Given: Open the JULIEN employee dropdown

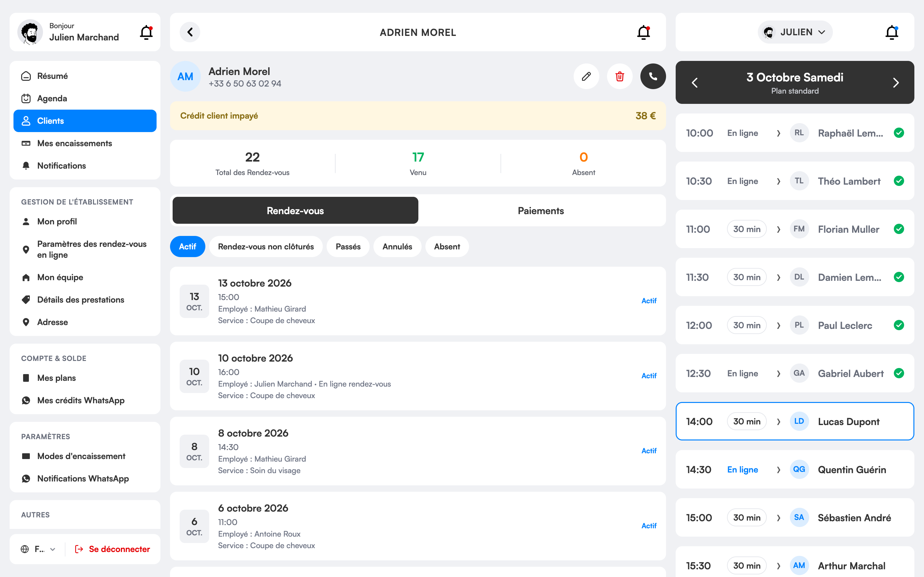Looking at the screenshot, I should click(795, 32).
